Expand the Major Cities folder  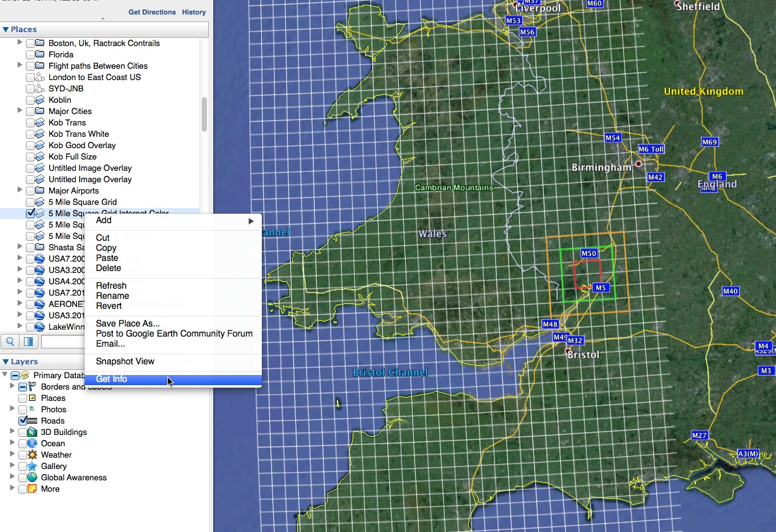[x=20, y=111]
